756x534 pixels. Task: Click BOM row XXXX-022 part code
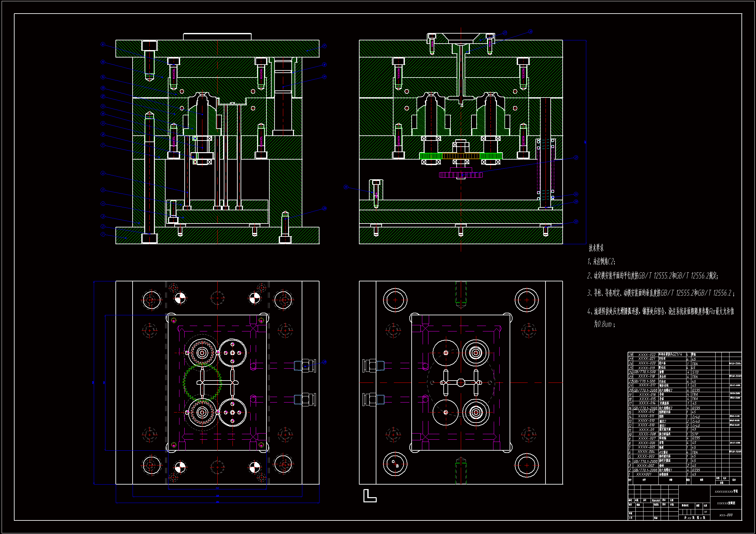point(647,355)
